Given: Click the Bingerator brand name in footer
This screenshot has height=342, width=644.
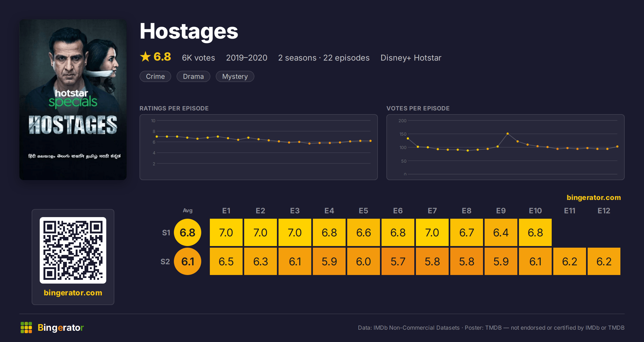Looking at the screenshot, I should (61, 328).
